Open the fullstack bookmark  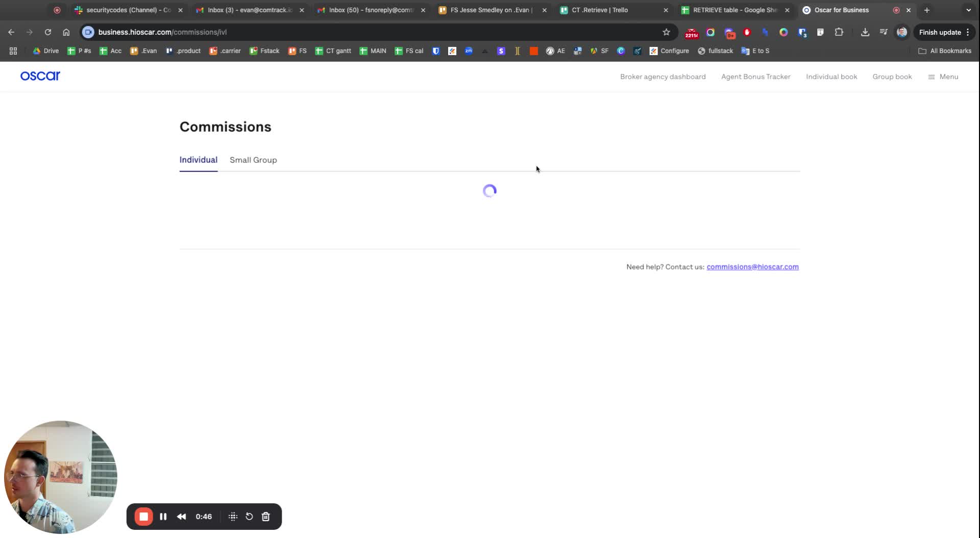click(715, 51)
